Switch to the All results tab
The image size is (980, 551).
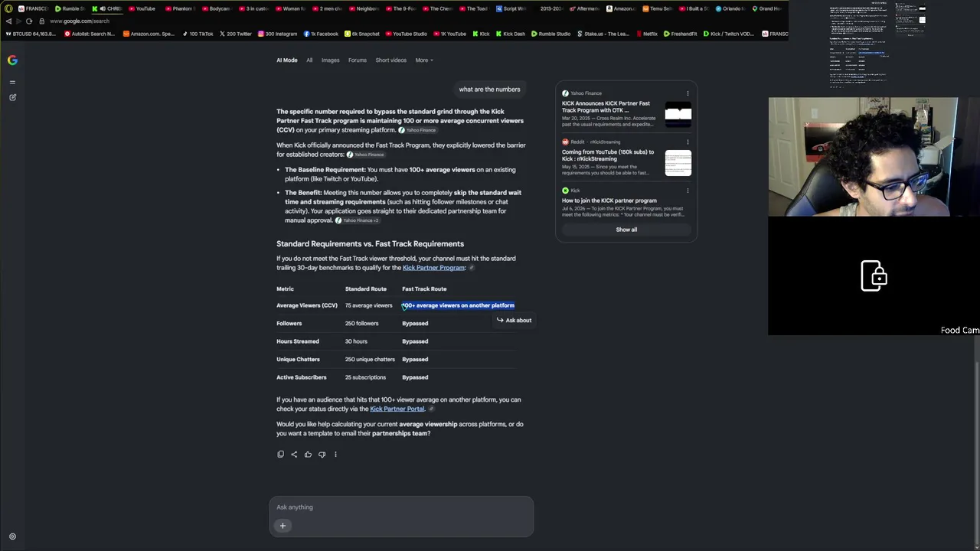coord(309,60)
